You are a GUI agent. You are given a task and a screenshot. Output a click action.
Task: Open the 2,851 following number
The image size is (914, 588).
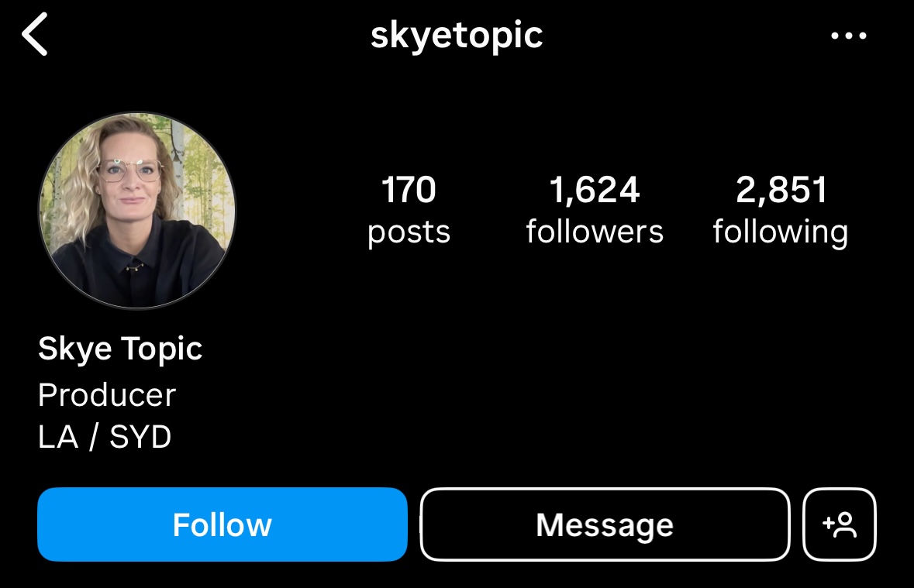[x=781, y=190]
